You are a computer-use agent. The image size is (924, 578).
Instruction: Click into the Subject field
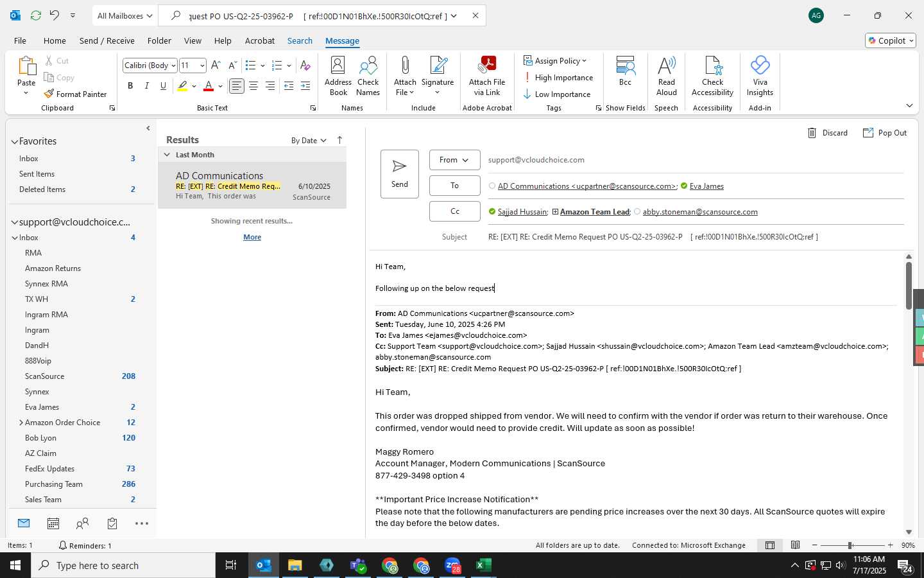point(696,237)
